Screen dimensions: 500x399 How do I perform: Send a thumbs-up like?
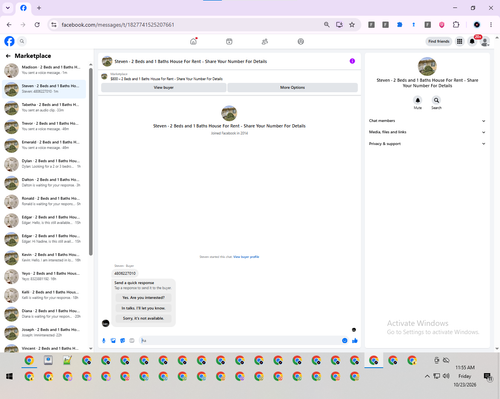tap(355, 340)
